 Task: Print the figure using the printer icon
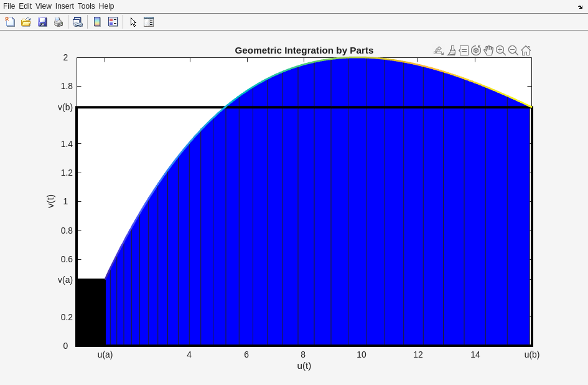(x=58, y=22)
